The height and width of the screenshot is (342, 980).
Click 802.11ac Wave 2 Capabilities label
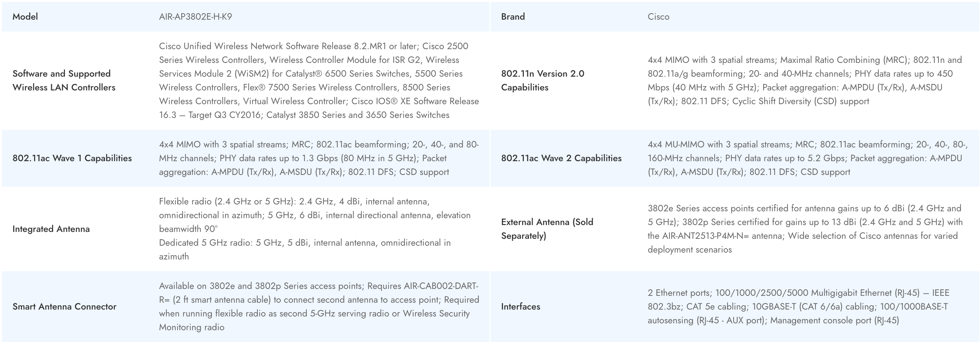pyautogui.click(x=561, y=158)
